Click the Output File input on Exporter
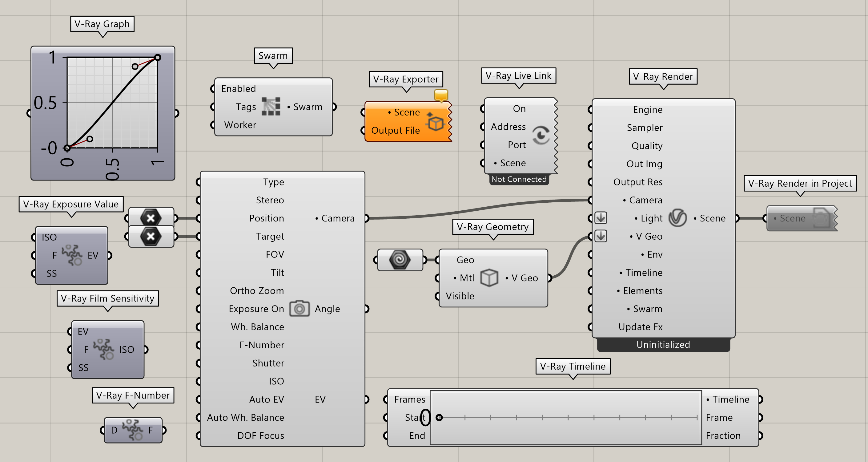Viewport: 868px width, 462px height. (x=395, y=131)
